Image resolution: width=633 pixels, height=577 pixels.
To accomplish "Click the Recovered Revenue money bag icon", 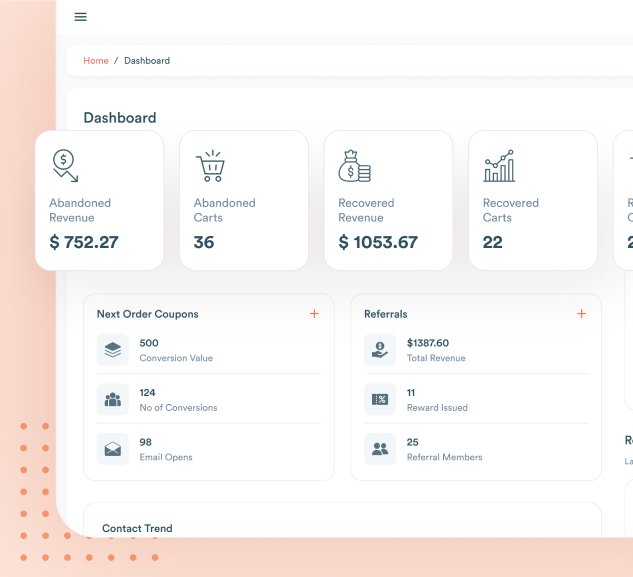I will (354, 166).
